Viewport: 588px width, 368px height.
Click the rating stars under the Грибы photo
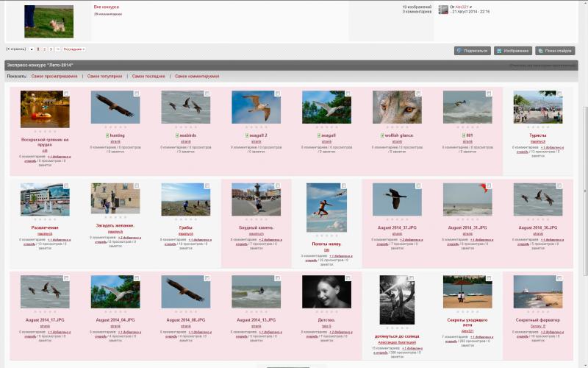click(186, 219)
